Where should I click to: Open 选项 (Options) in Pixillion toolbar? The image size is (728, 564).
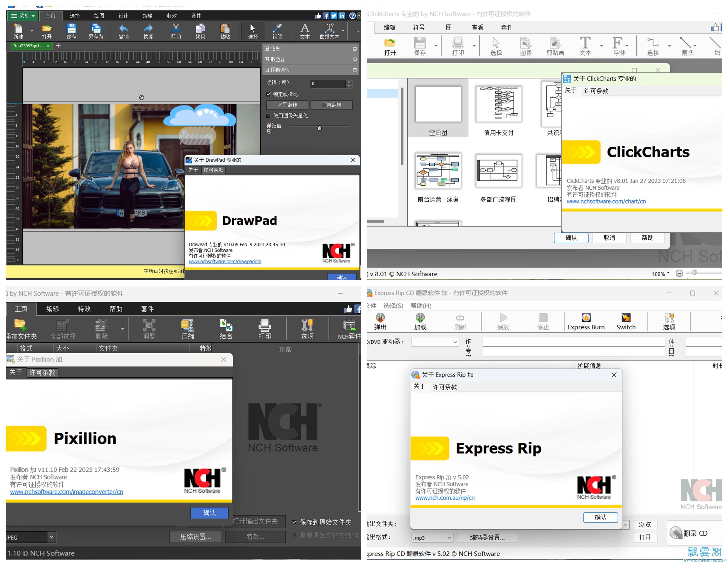tap(307, 329)
